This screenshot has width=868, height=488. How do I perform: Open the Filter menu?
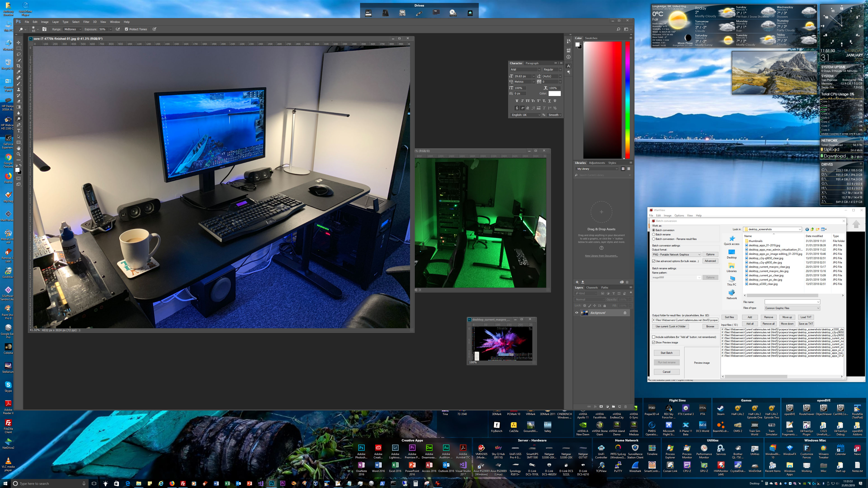tap(86, 22)
